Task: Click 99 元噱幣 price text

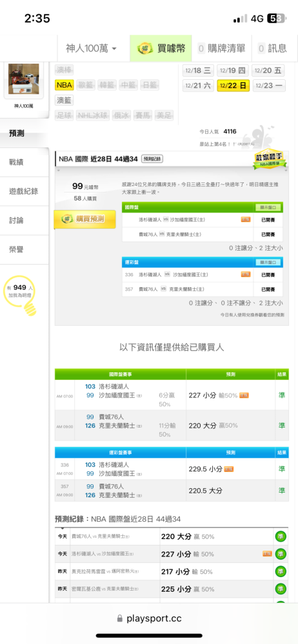Action: [85, 186]
